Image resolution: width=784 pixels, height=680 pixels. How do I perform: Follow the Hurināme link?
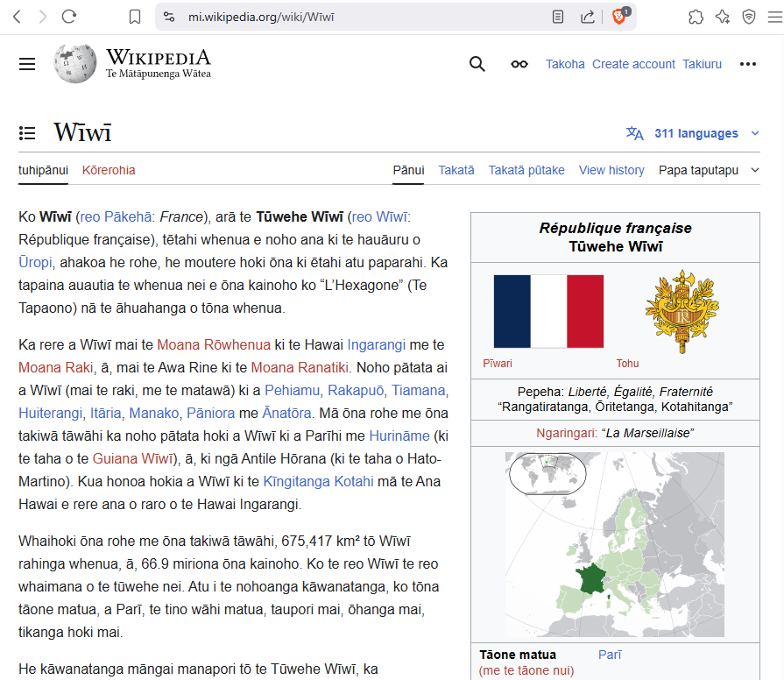point(399,436)
